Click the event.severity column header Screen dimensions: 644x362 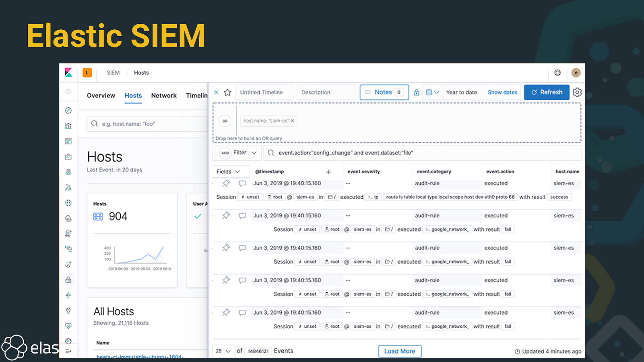click(364, 172)
